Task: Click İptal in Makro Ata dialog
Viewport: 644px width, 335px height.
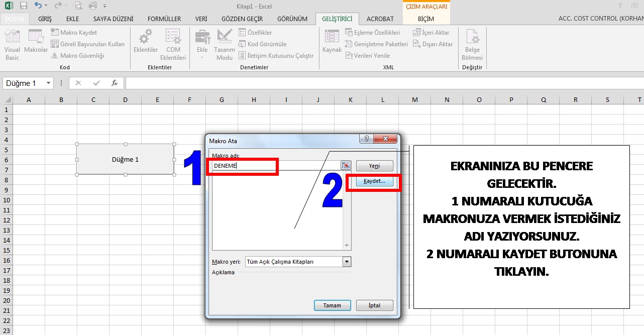Action: [375, 305]
